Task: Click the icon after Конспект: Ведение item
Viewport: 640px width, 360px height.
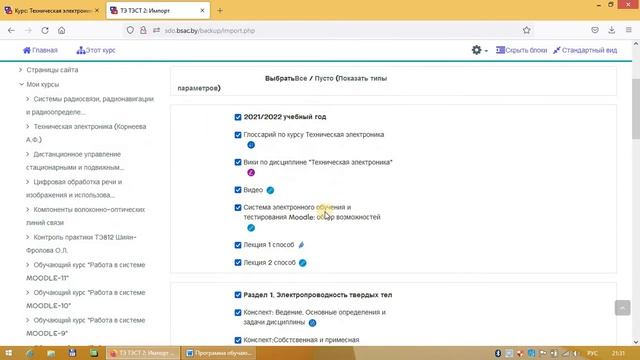Action: click(312, 323)
